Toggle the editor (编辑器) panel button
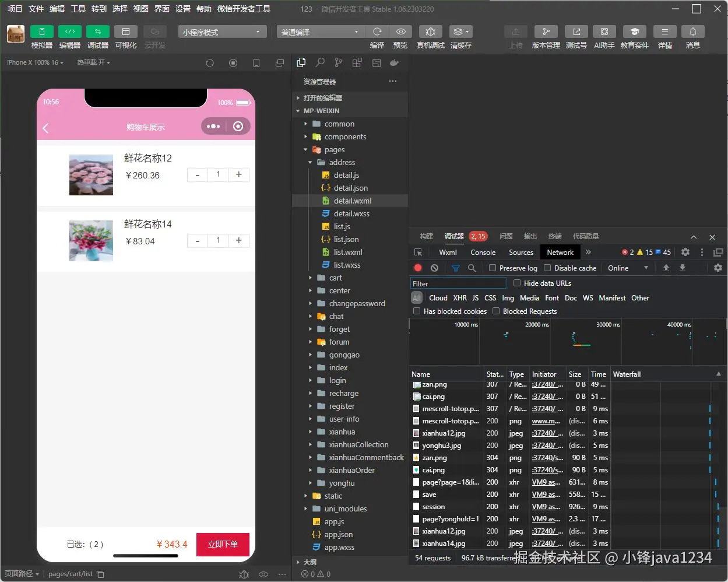Screen dimensions: 728x582 tap(69, 31)
